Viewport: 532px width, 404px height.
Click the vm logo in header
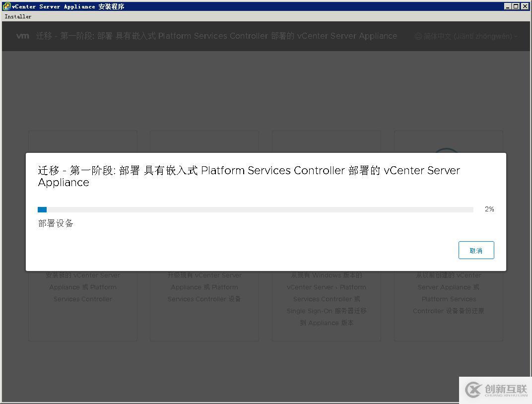(x=23, y=36)
